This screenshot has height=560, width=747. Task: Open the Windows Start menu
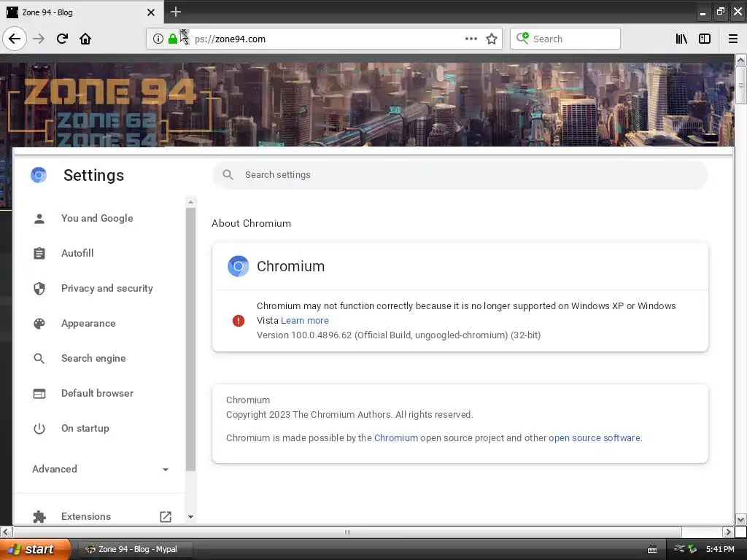[35, 549]
